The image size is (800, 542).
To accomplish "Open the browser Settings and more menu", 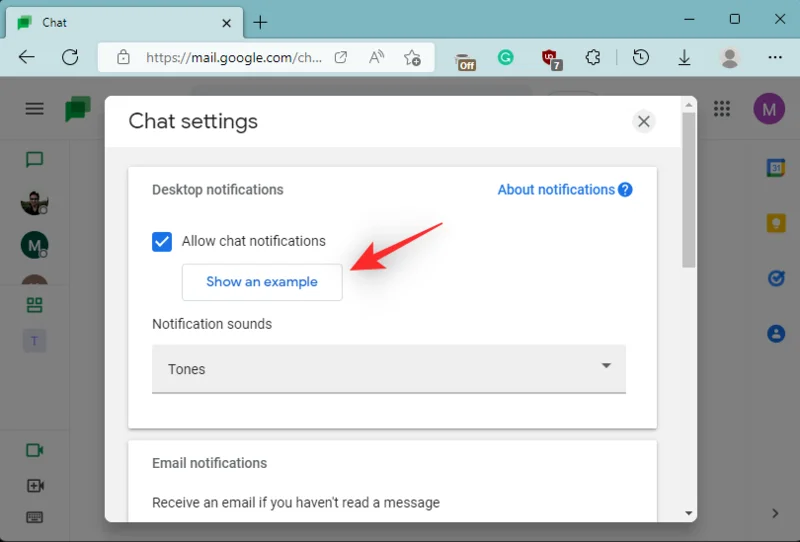I will 775,57.
